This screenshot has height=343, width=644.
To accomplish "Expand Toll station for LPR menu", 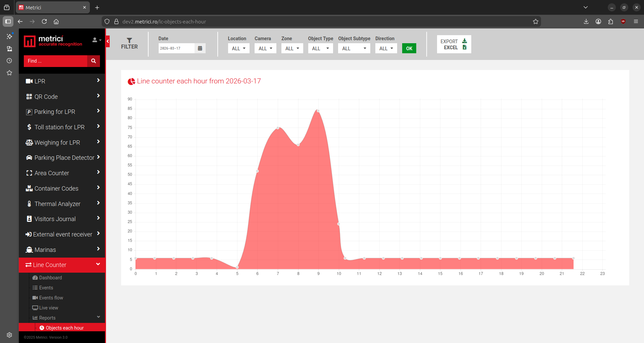I will [x=62, y=127].
